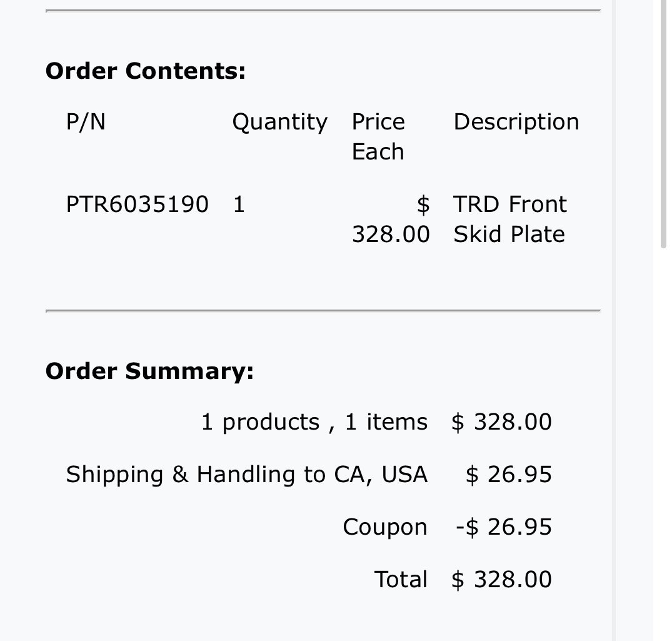672x641 pixels.
Task: Click the item price 328.00 in table
Action: [x=391, y=219]
